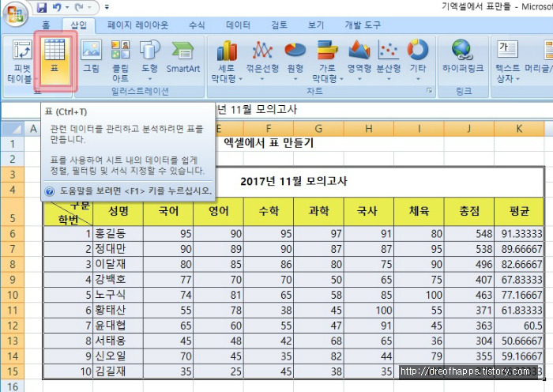Screen dimensions: 553x392
Task: Open the chart group dialog launcher
Action: tap(429, 91)
